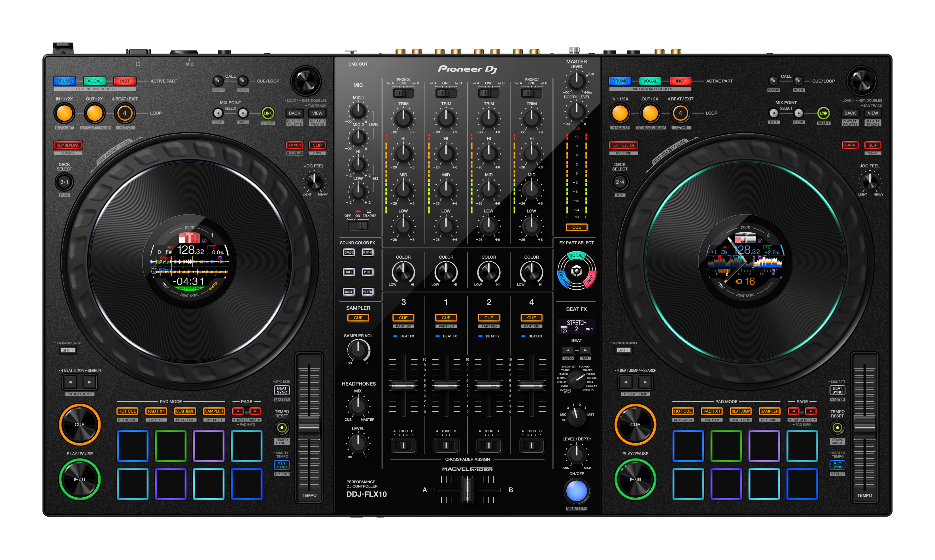Engage BEAT SYNC on the right deck

837,391
